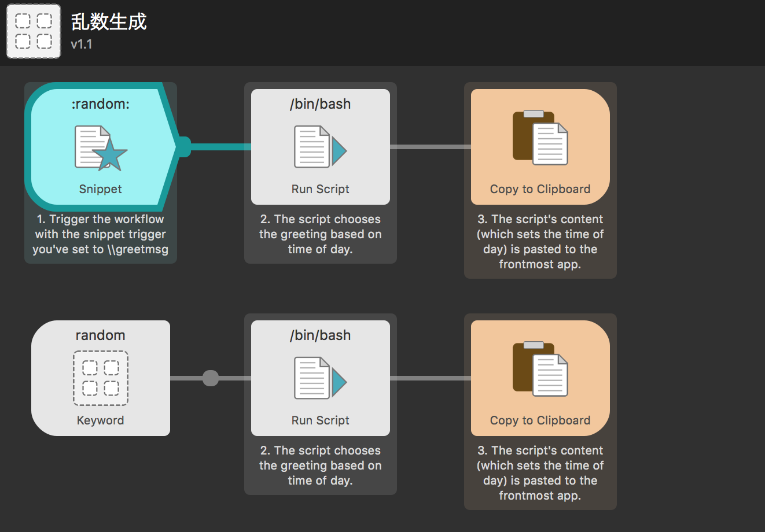Click the teal output connector on Snippet node

pos(183,147)
